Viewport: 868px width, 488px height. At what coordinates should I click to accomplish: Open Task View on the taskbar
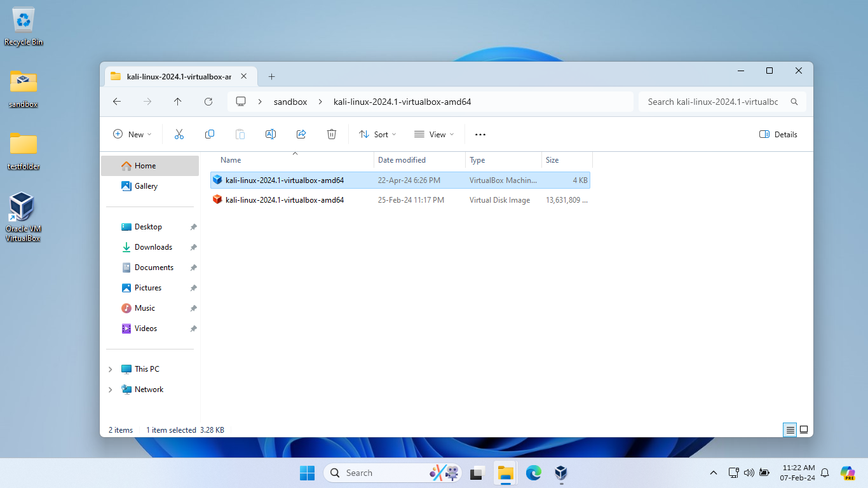pyautogui.click(x=477, y=473)
